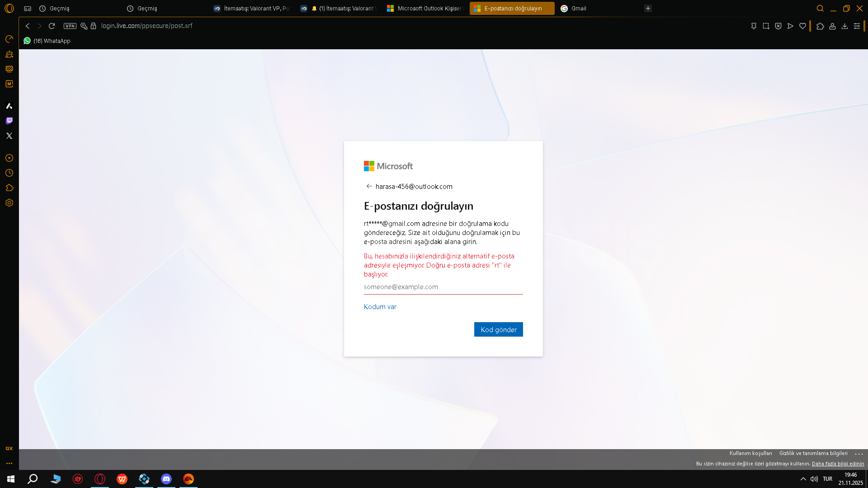
Task: Add page to bookmarks heart icon
Action: click(802, 26)
